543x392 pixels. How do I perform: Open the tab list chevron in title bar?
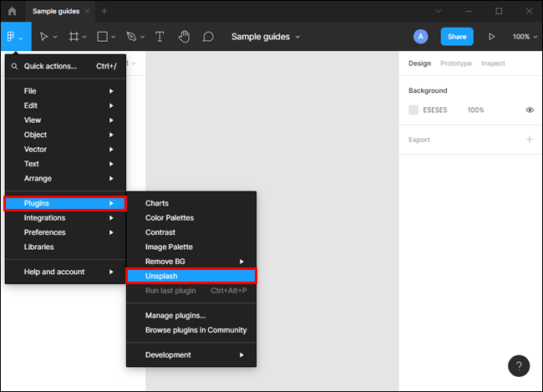[x=438, y=11]
